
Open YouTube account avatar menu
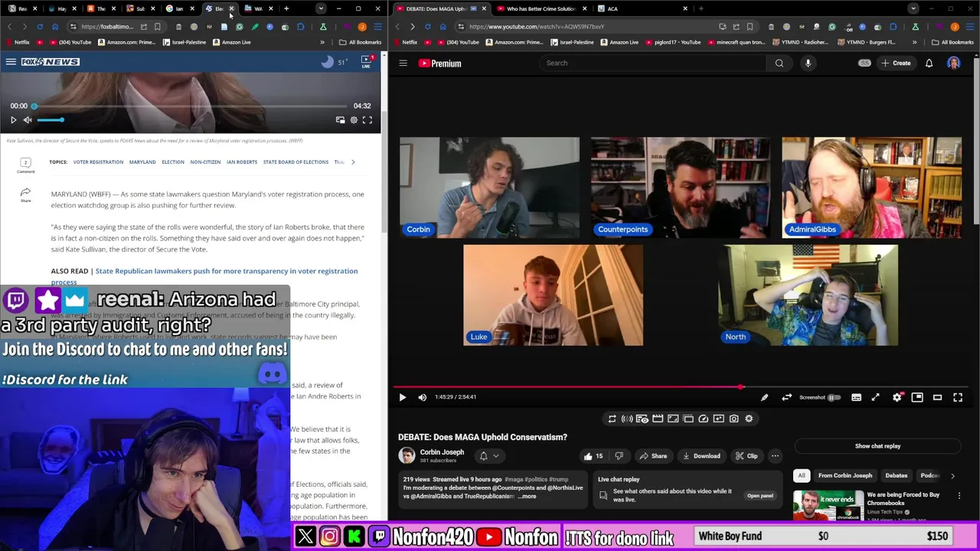click(954, 63)
